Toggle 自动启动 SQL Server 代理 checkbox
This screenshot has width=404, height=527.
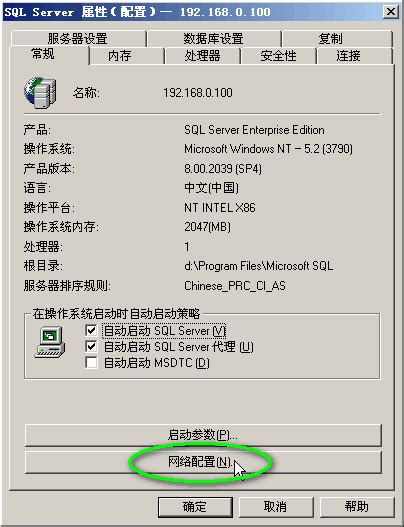[x=91, y=347]
